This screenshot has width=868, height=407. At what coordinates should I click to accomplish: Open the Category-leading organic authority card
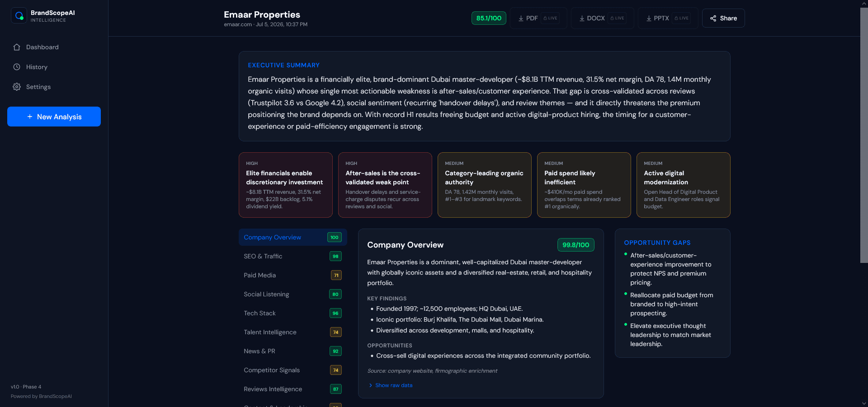(485, 185)
